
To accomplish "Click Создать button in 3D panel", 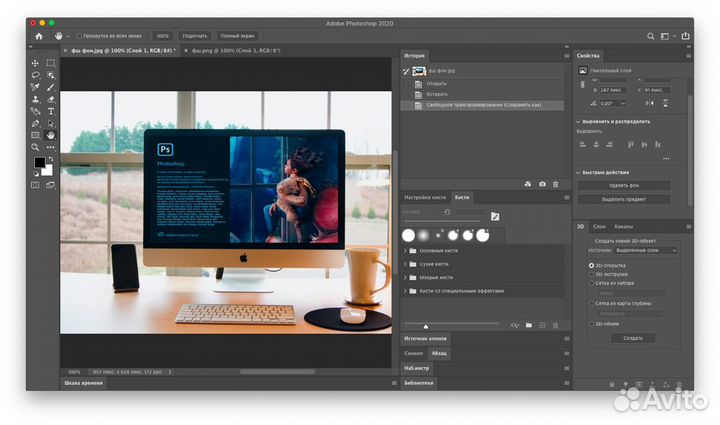I will (633, 338).
